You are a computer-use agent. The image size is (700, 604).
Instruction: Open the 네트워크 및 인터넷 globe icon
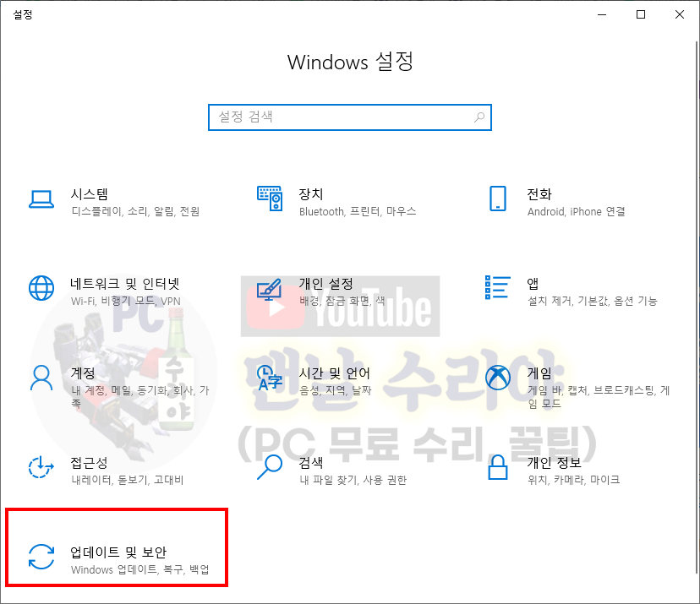(x=41, y=288)
